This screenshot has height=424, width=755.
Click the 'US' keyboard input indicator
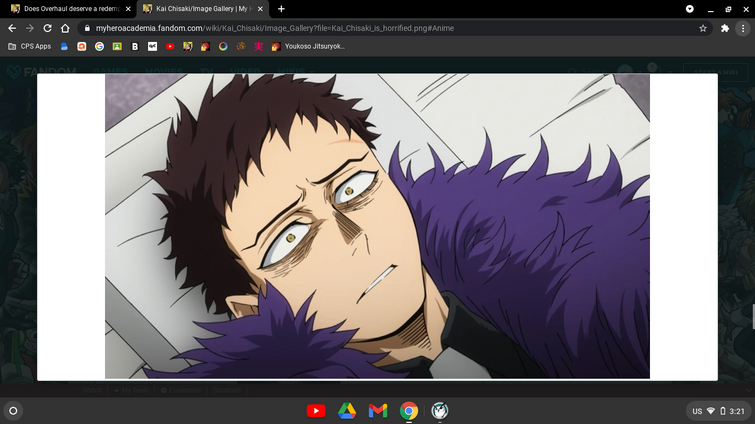click(x=697, y=411)
